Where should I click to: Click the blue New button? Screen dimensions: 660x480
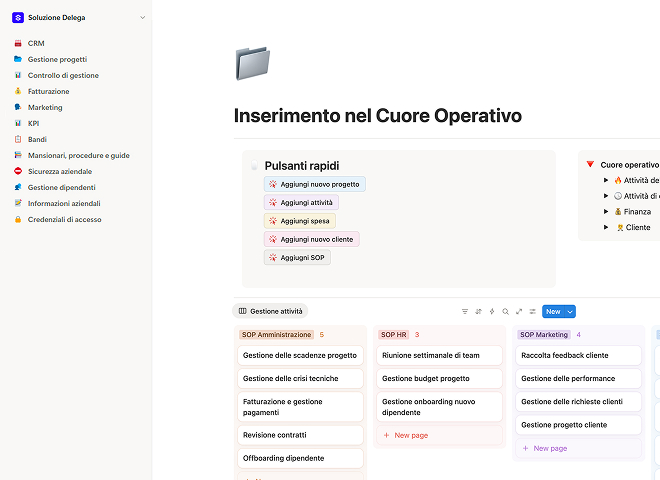click(x=553, y=312)
